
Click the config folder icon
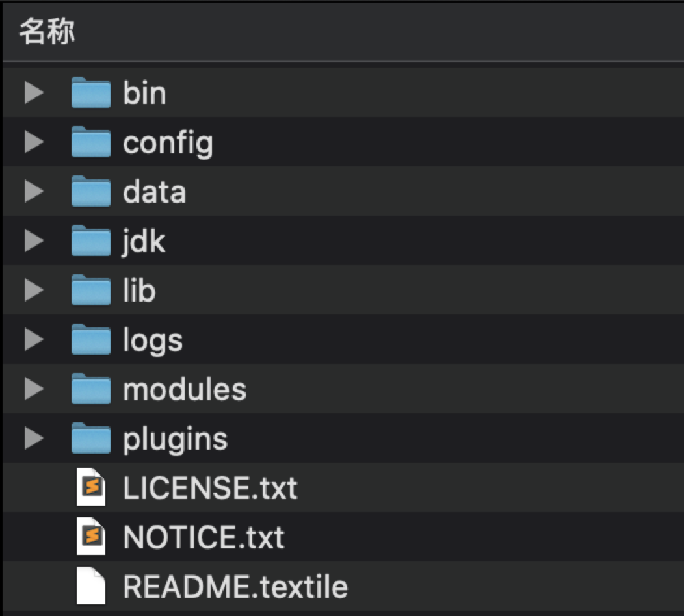90,142
